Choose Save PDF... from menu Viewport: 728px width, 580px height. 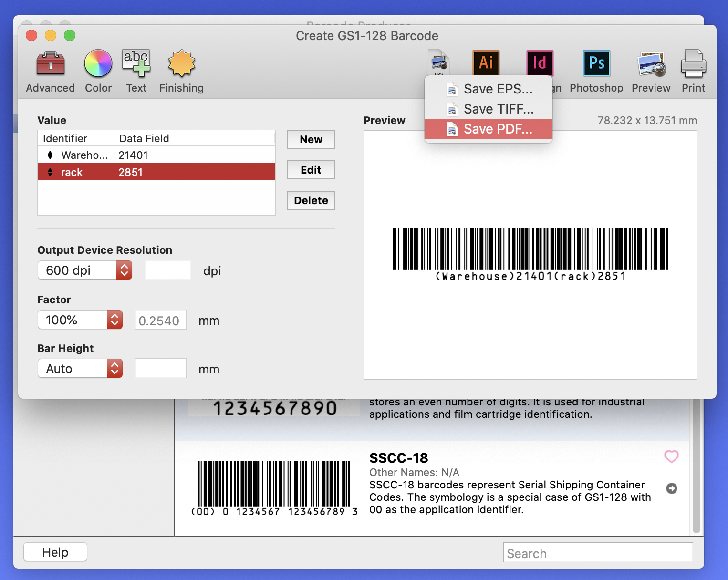(x=489, y=129)
